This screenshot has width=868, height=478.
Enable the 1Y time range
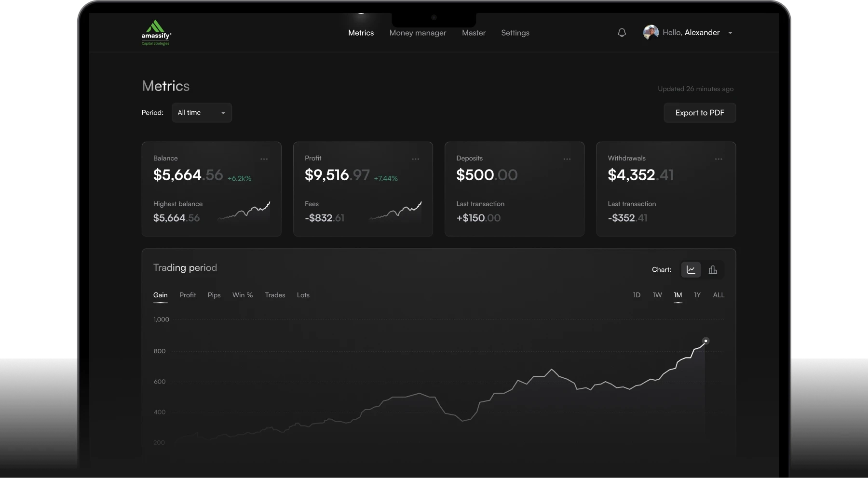pyautogui.click(x=697, y=295)
